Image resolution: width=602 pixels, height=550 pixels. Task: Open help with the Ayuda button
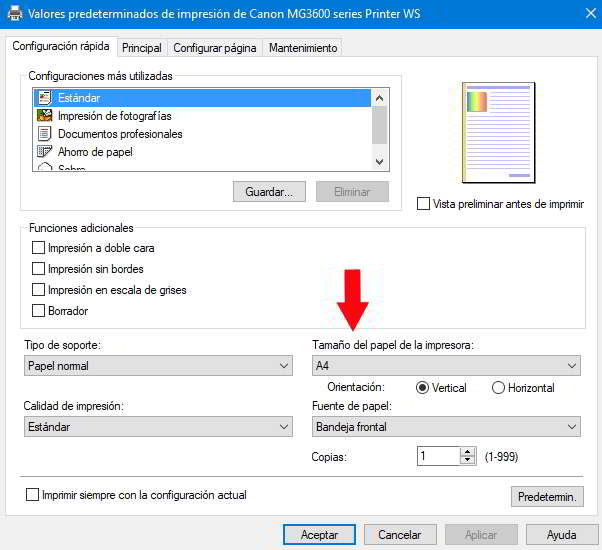pos(562,535)
